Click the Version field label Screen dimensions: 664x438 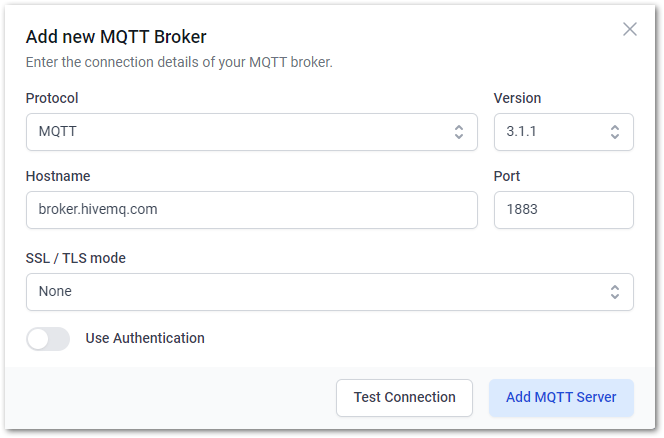pos(517,98)
